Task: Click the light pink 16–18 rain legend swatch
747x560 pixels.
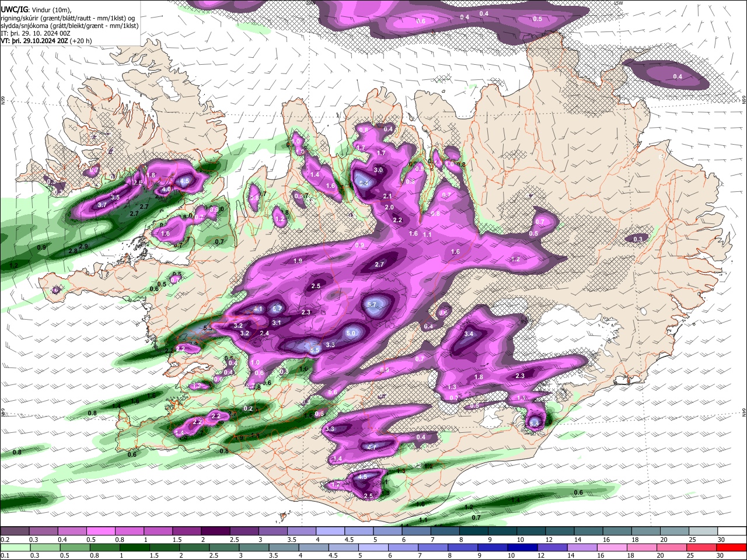Action: [612, 547]
